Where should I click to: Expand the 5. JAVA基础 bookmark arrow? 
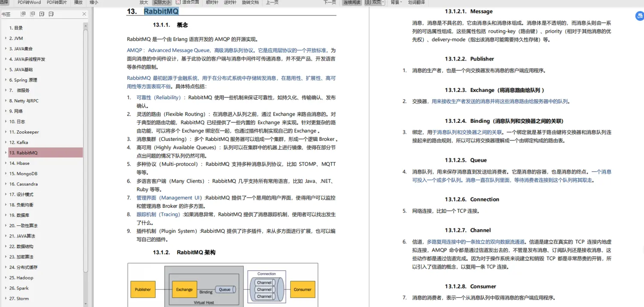5,70
